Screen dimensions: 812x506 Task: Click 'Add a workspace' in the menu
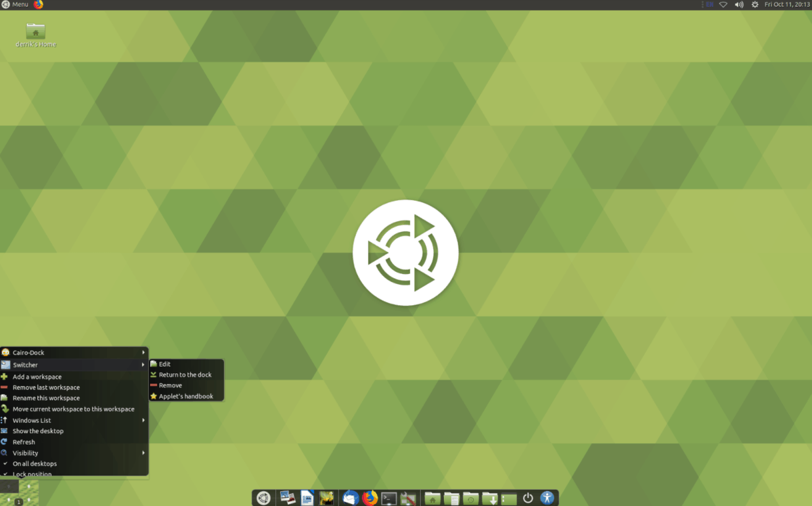point(37,377)
